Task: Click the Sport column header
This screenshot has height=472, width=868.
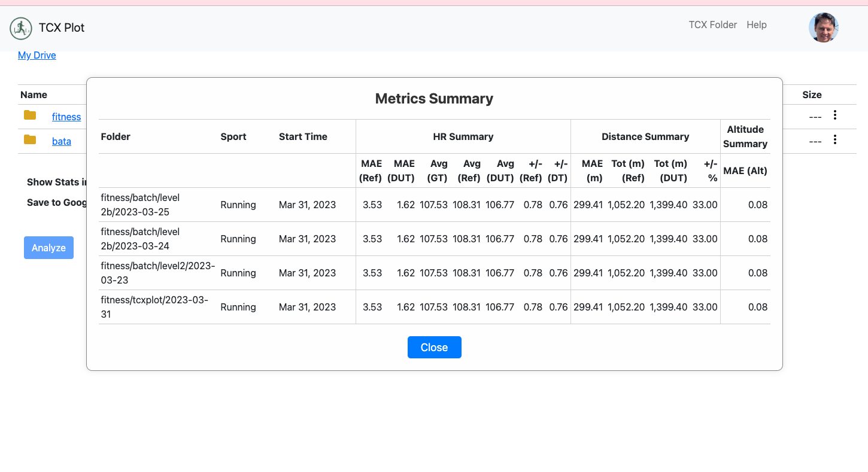Action: coord(233,136)
